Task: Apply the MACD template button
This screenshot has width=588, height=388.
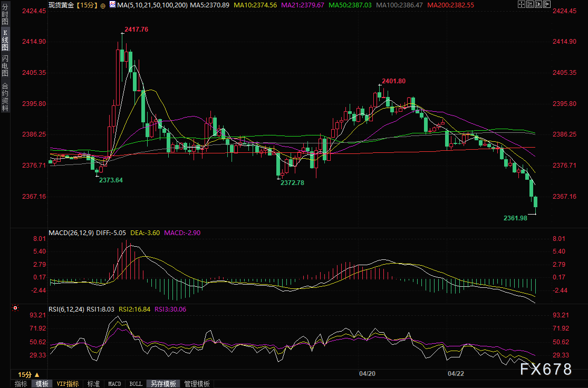Action: [114, 384]
